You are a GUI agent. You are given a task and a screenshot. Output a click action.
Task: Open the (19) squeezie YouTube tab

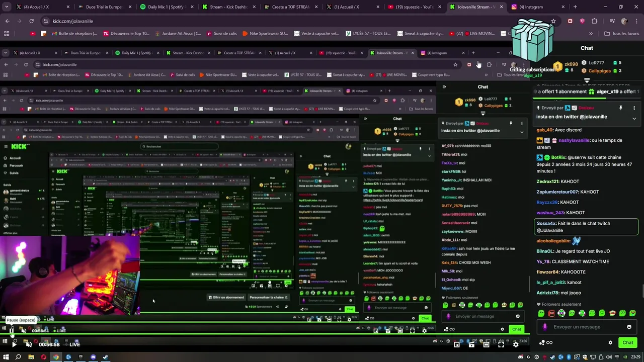point(415,7)
